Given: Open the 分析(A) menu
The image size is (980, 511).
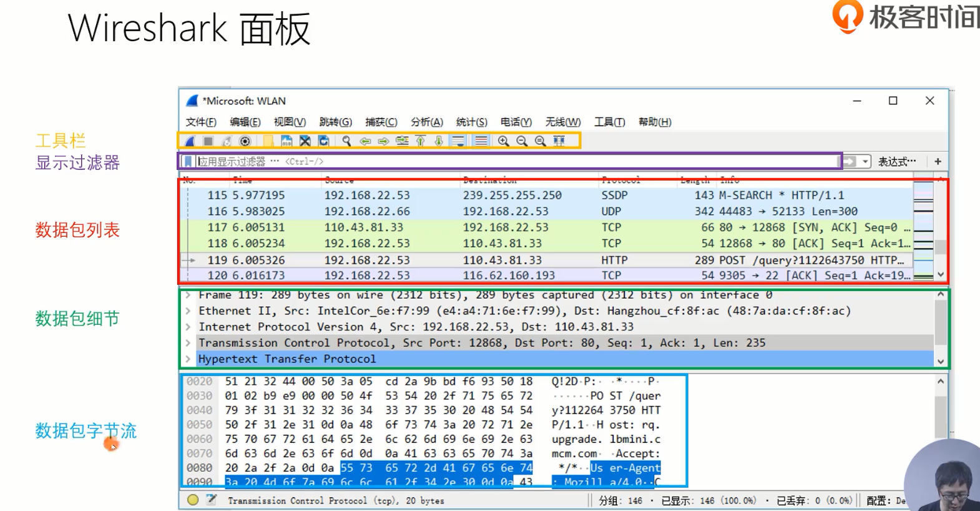Looking at the screenshot, I should [x=427, y=122].
